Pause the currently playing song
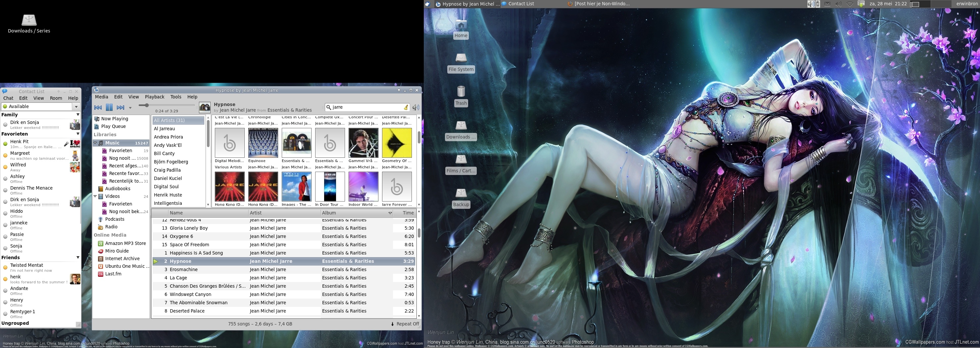Viewport: 980px width, 348px height. [109, 108]
